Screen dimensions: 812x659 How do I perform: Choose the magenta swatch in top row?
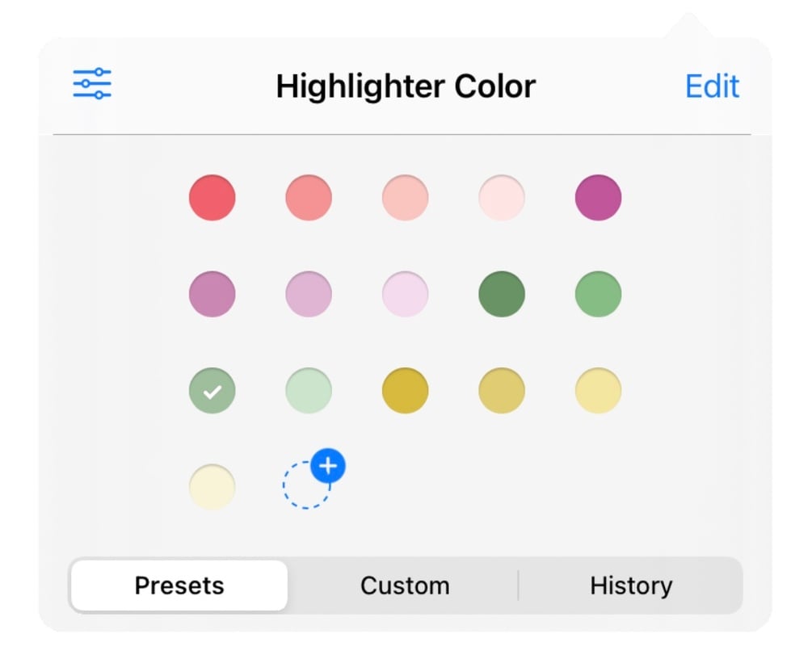click(598, 197)
